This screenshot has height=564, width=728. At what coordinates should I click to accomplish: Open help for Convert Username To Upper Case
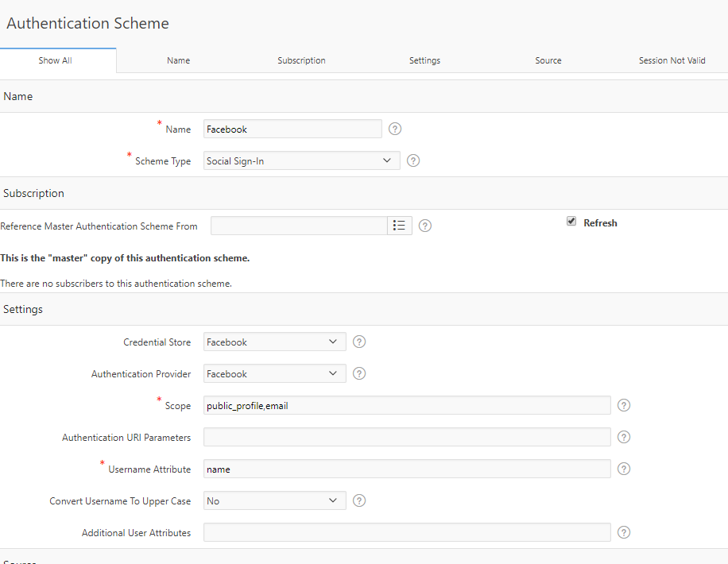coord(358,500)
